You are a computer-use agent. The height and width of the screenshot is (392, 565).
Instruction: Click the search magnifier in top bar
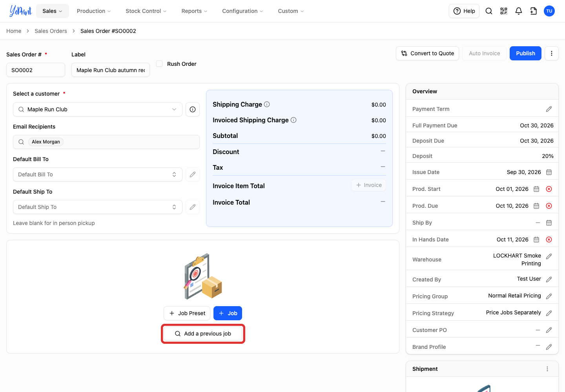[489, 11]
